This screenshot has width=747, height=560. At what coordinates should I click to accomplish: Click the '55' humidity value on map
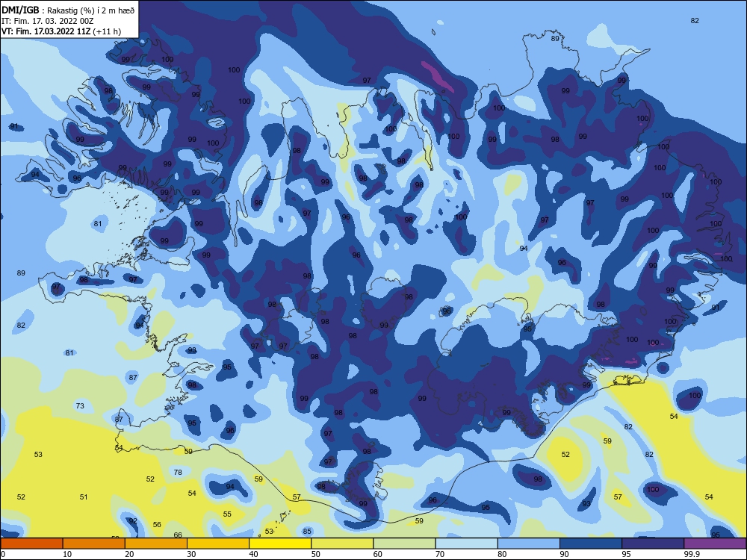point(227,514)
